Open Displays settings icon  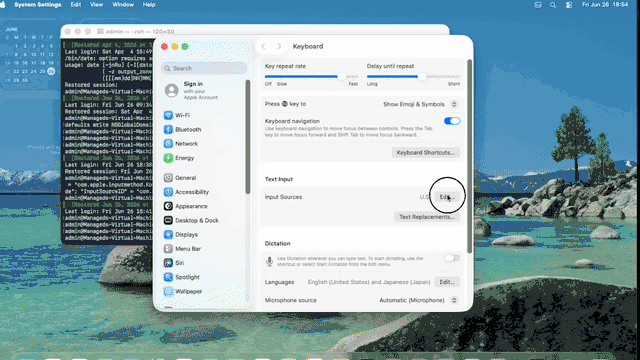pyautogui.click(x=168, y=235)
